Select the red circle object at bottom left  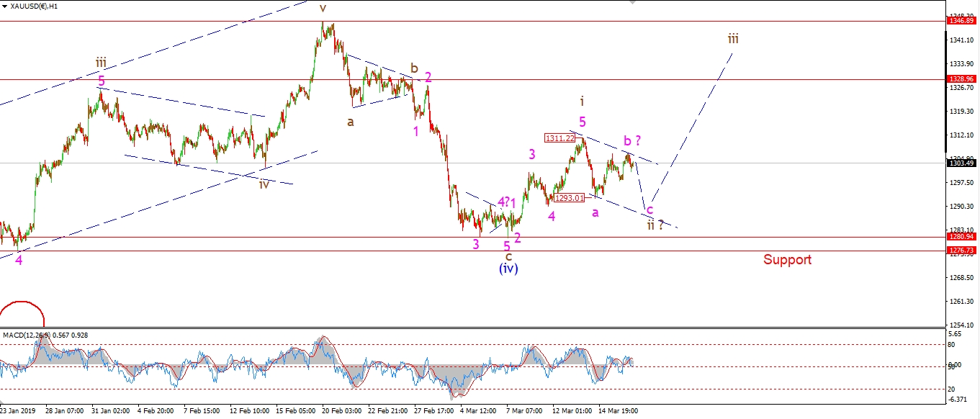[x=22, y=314]
